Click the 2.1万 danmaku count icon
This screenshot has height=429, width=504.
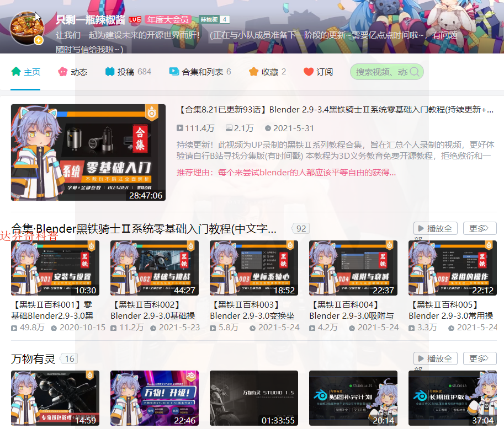coord(229,128)
